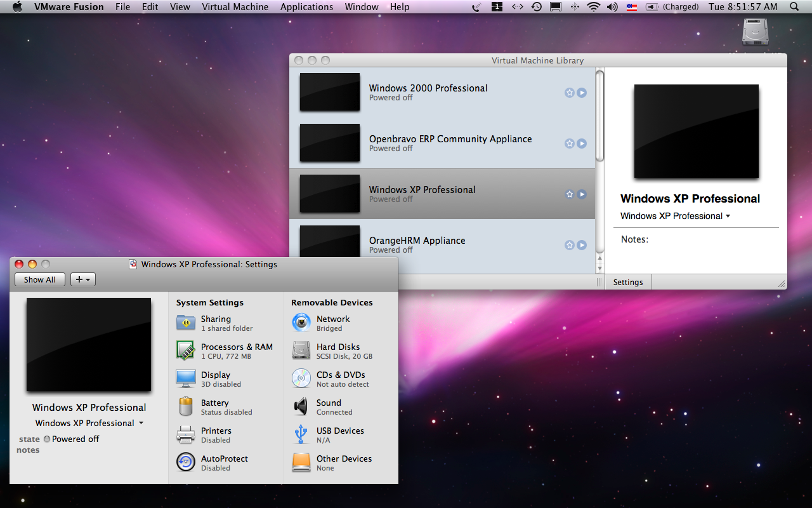Select Windows 2000 Professional in library list

tap(442, 93)
